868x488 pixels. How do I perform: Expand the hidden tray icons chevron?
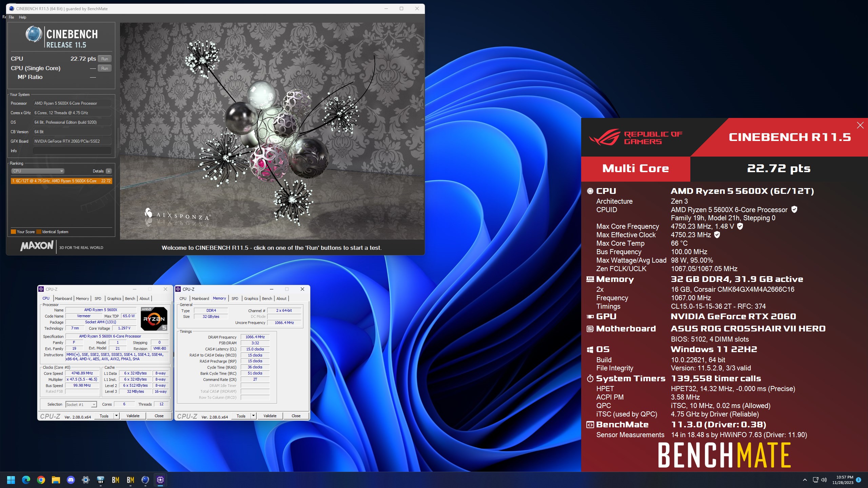click(805, 480)
